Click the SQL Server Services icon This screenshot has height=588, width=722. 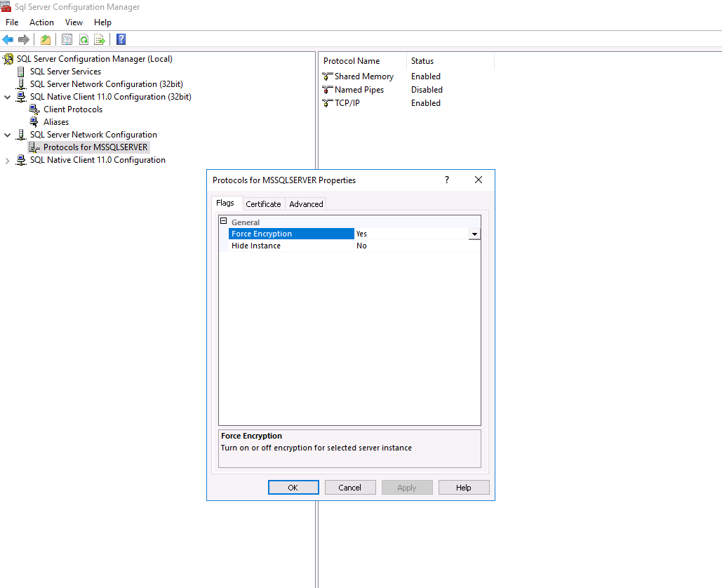pos(21,72)
